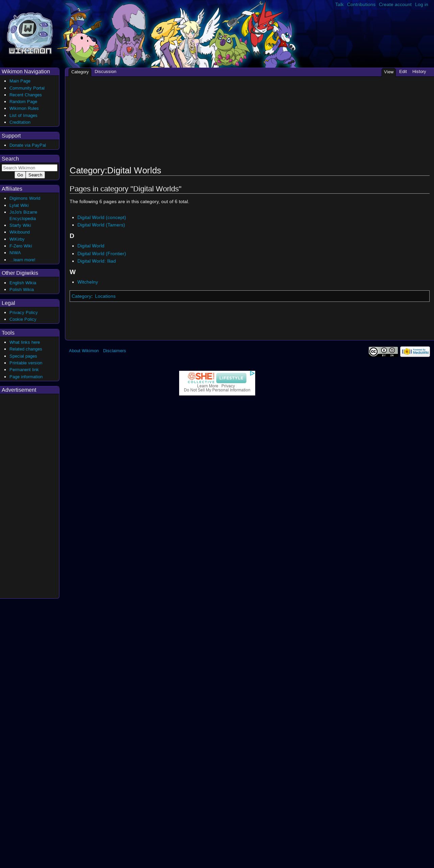Select the Category tab
Image resolution: width=434 pixels, height=868 pixels.
(x=80, y=72)
